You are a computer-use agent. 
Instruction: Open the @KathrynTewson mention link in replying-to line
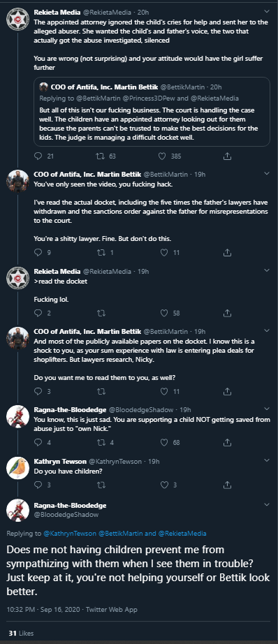click(70, 534)
